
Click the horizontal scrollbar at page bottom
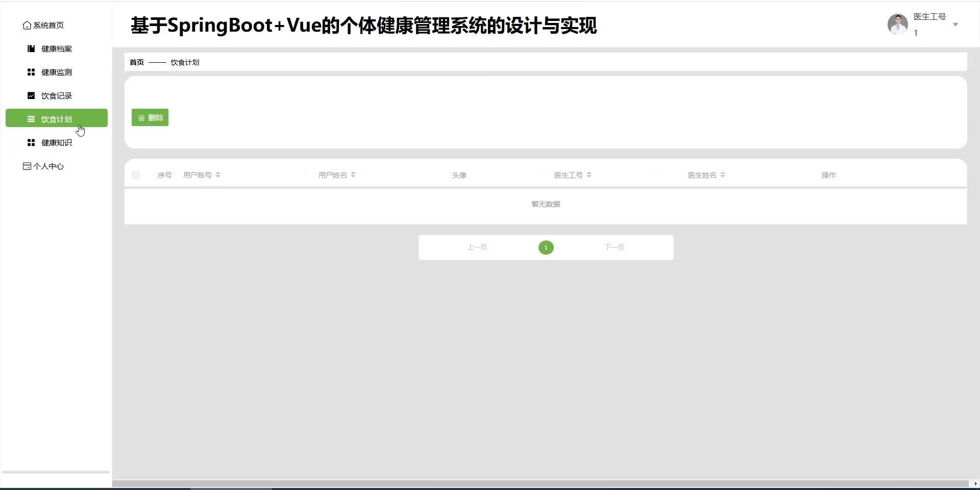(x=541, y=483)
